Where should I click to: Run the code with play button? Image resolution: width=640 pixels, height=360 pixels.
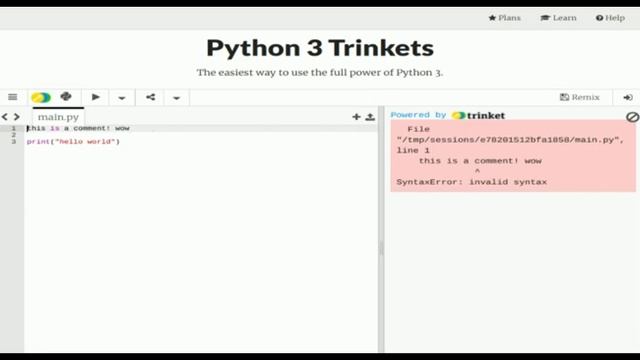(x=96, y=97)
